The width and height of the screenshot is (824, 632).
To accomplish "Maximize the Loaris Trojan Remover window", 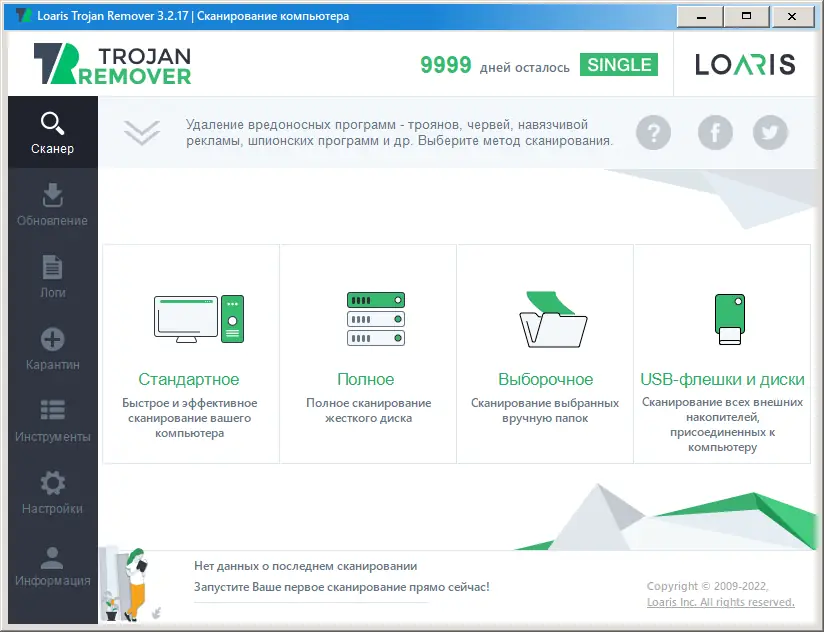I will (746, 17).
